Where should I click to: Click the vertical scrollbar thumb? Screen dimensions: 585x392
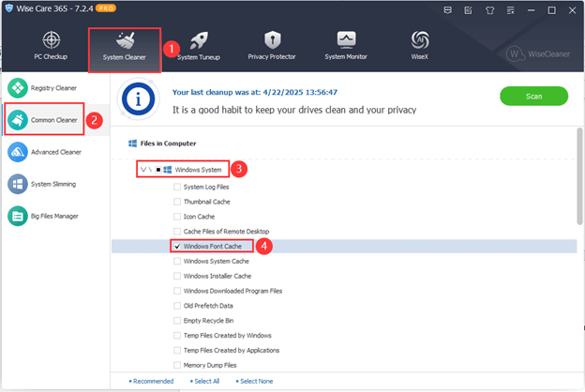pyautogui.click(x=579, y=176)
